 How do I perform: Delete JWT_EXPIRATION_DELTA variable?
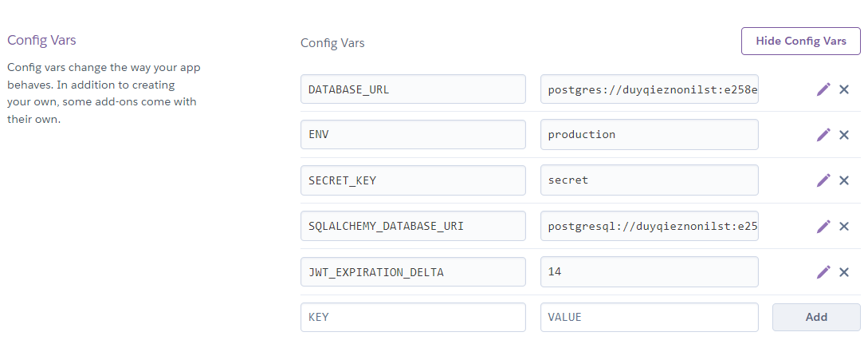click(844, 272)
